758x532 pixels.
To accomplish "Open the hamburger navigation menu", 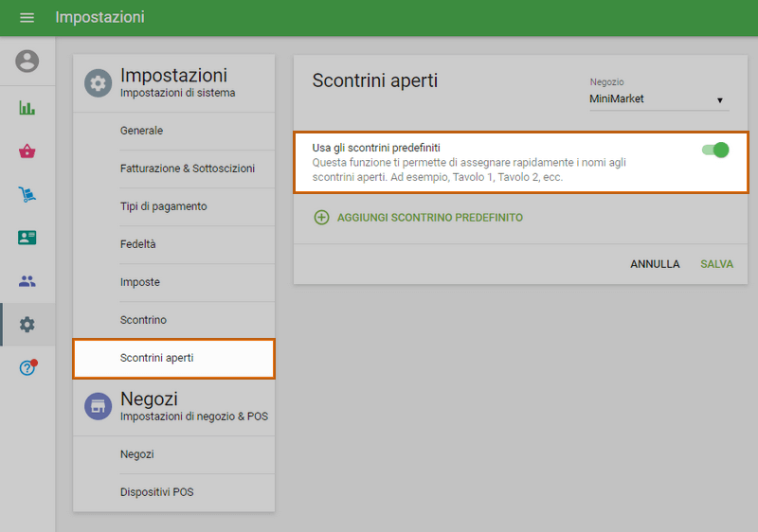I will (27, 18).
